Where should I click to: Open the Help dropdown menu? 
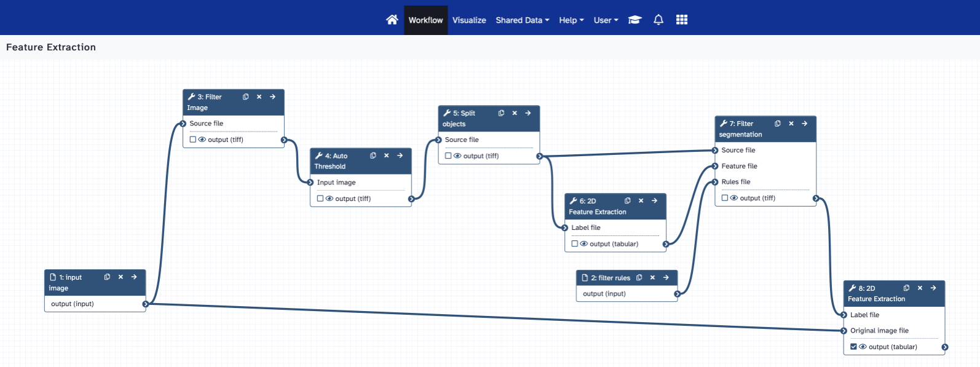[x=571, y=20]
